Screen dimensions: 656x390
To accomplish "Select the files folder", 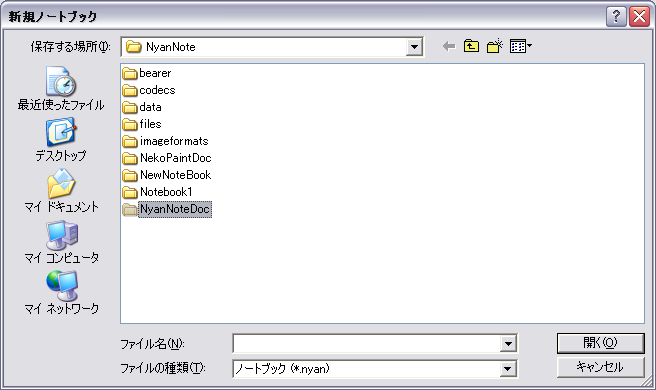I will [x=142, y=124].
